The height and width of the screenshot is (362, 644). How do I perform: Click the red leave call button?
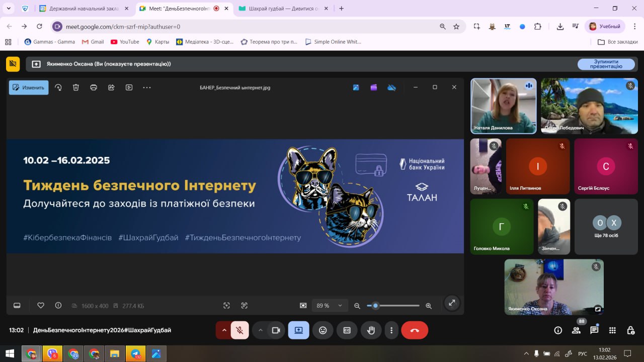coord(415,330)
